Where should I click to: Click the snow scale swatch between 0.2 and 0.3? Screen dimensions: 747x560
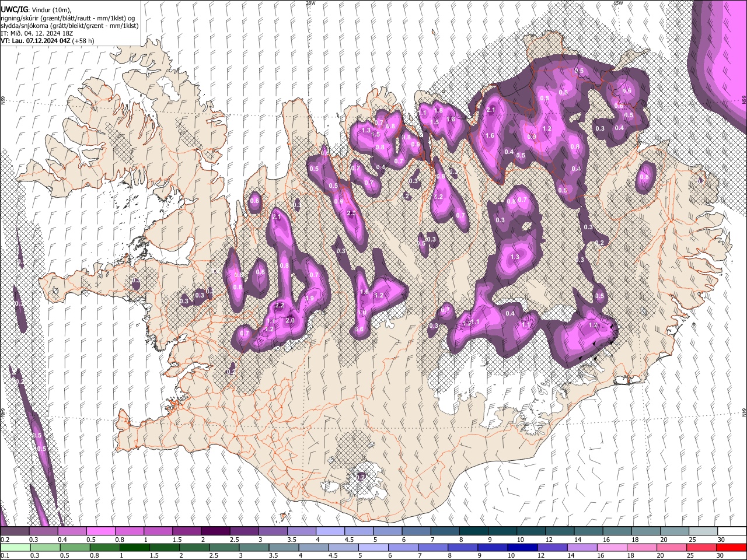point(15,531)
